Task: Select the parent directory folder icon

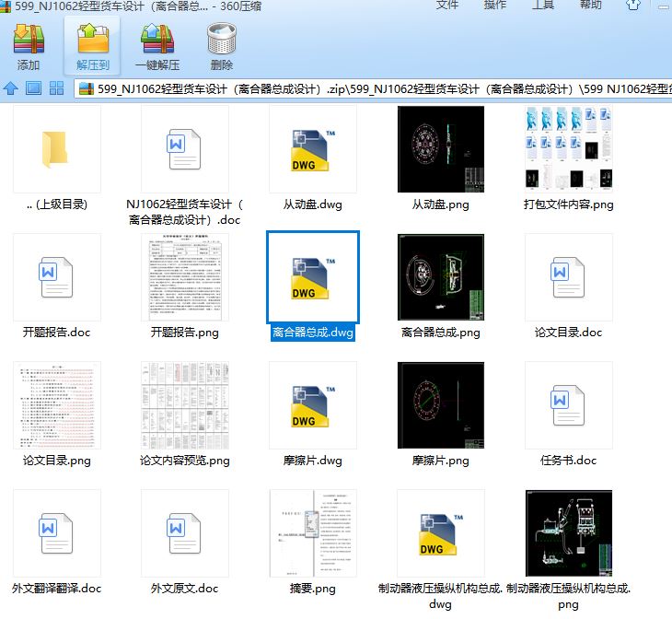Action: click(56, 149)
